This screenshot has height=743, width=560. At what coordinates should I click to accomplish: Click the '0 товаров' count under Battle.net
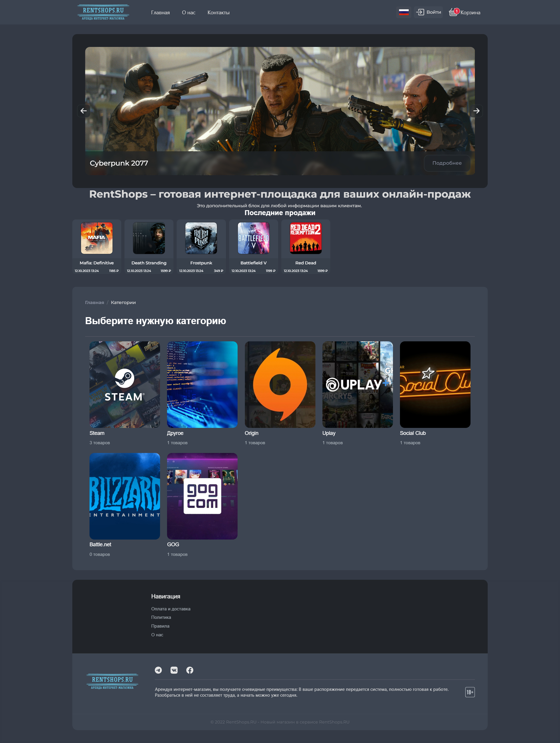[x=99, y=555]
